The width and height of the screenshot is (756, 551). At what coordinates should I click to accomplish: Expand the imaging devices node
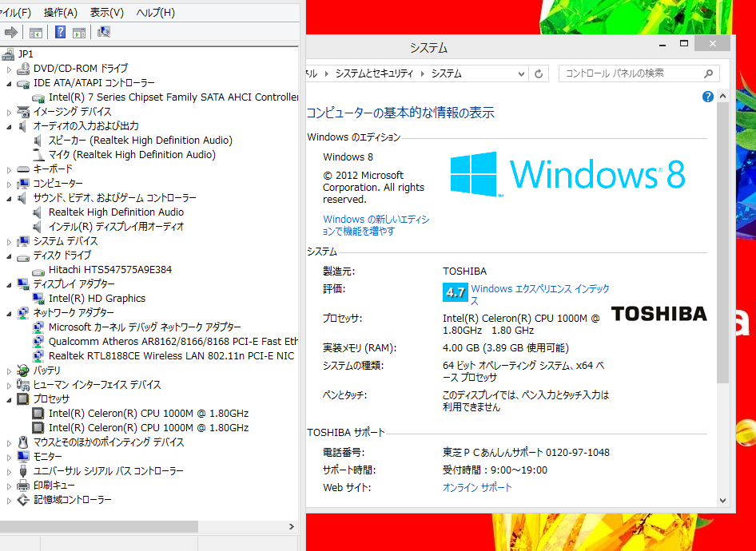click(9, 113)
